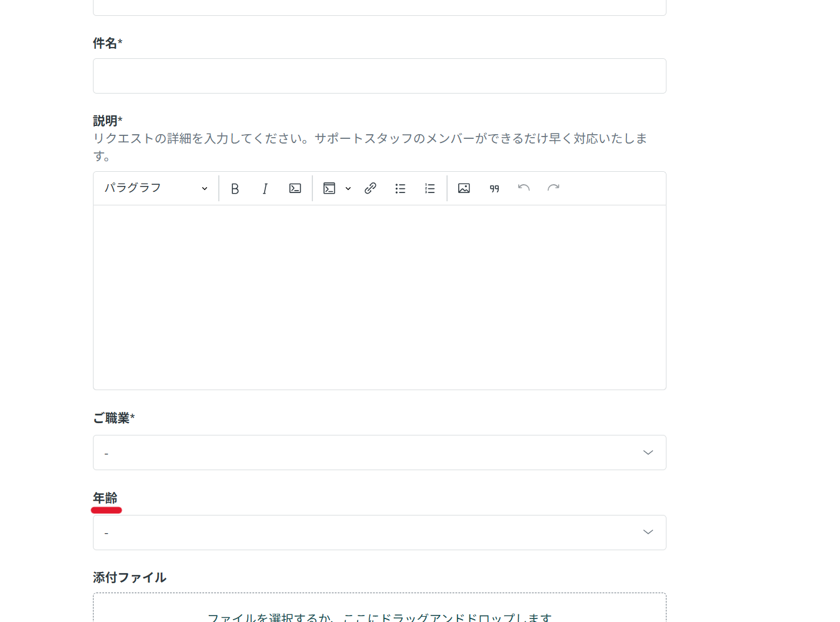Insert a link using the chain icon
Screen dimensions: 840x622
371,188
